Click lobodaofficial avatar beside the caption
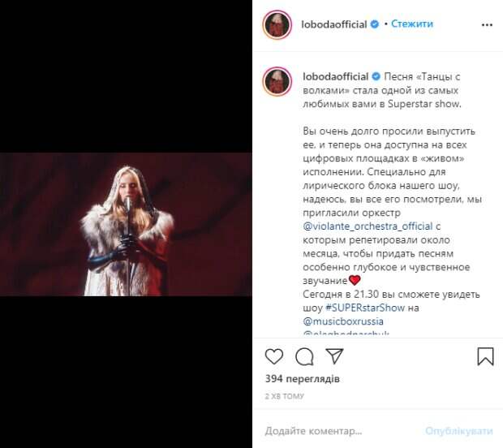The height and width of the screenshot is (448, 503). [x=277, y=81]
